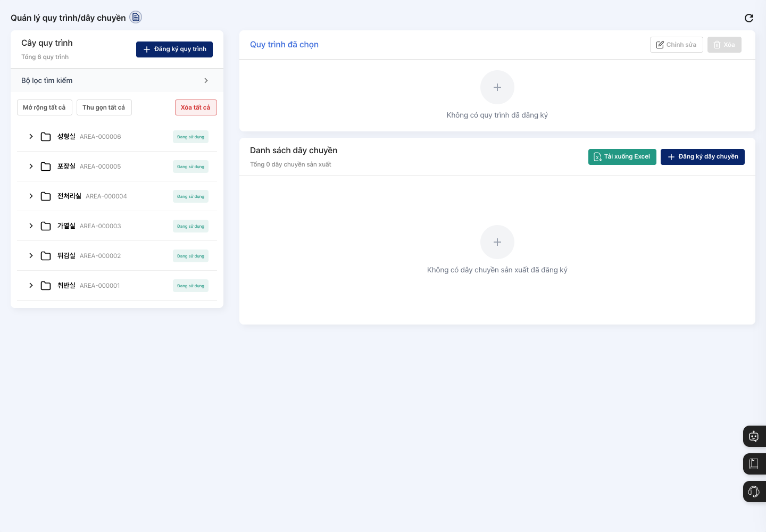Click Tổng 6 quy trình text
Screen dimensions: 766x532
pos(45,57)
